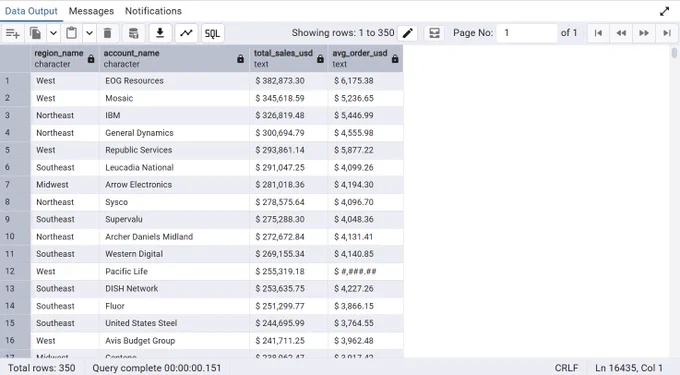680x375 pixels.
Task: Click the select-all corner cell of grid
Action: click(15, 59)
